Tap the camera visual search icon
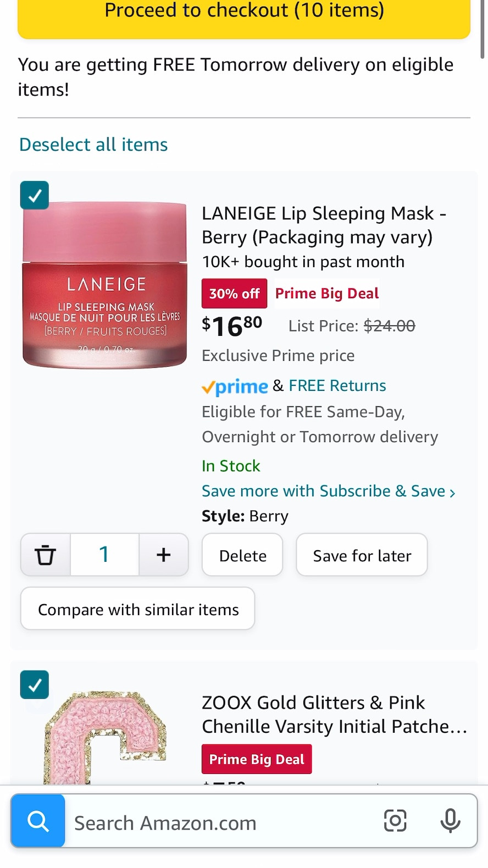The height and width of the screenshot is (868, 488). tap(395, 821)
